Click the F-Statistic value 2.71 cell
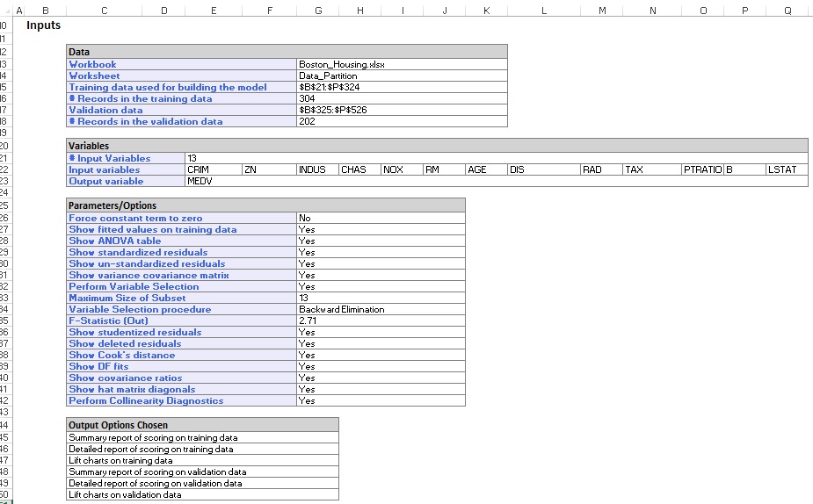Image resolution: width=813 pixels, height=504 pixels. pos(381,320)
